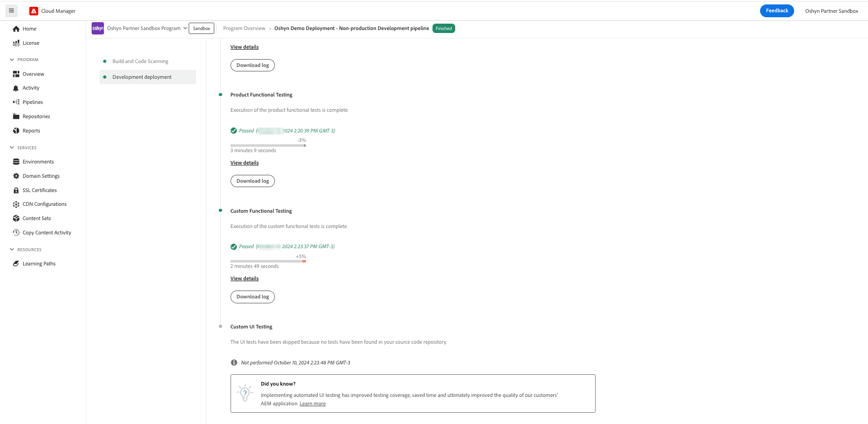The width and height of the screenshot is (868, 424).
Task: Click the SSL Certificates lock icon
Action: (x=16, y=190)
